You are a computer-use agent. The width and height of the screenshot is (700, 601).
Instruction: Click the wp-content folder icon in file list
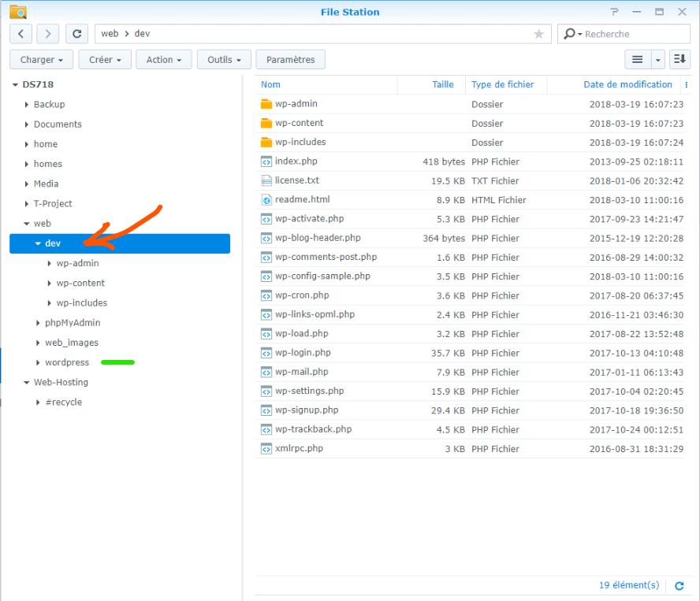point(266,123)
